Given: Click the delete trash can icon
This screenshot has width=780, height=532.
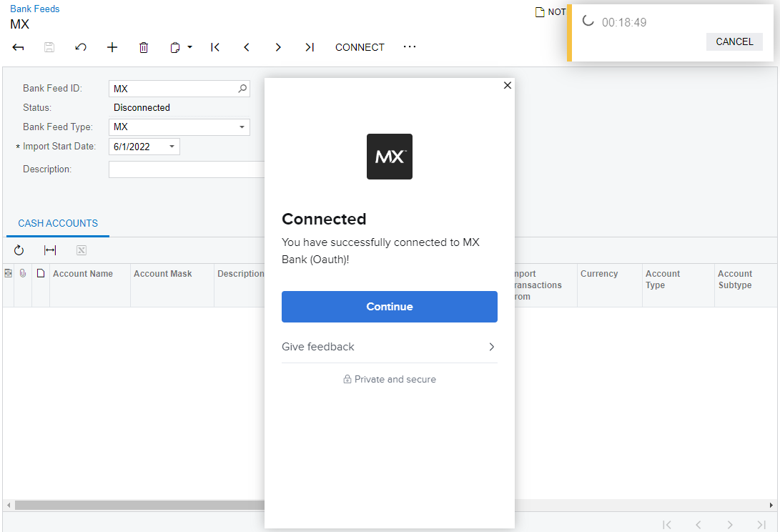Looking at the screenshot, I should point(144,47).
